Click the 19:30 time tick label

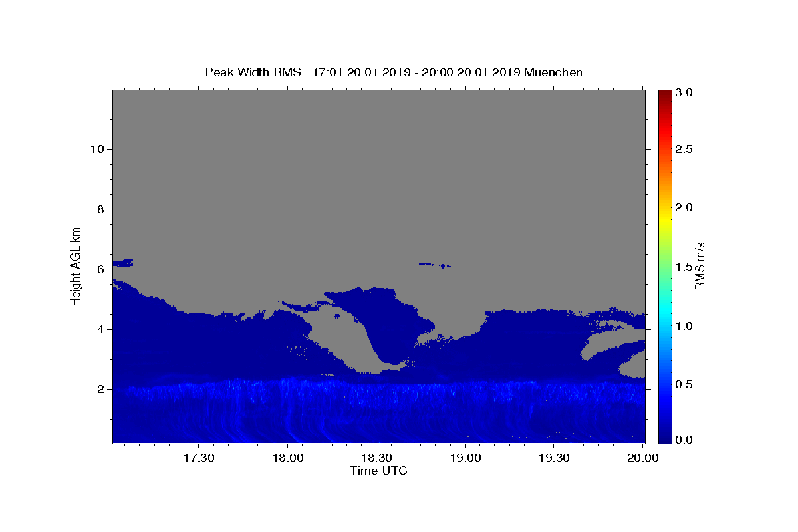[x=554, y=458]
